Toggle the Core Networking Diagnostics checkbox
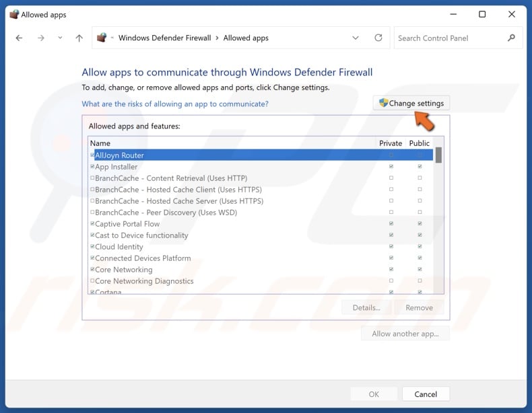Viewport: 532px width, 413px height. click(92, 281)
